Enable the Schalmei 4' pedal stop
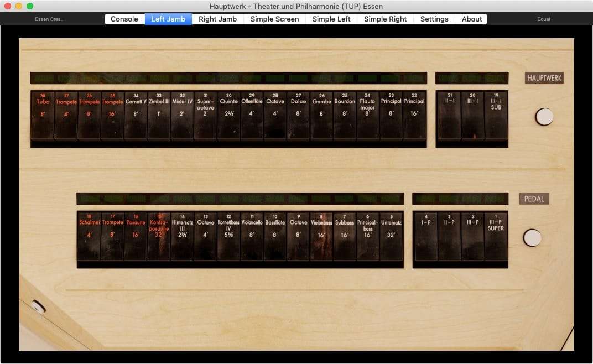 pos(89,236)
